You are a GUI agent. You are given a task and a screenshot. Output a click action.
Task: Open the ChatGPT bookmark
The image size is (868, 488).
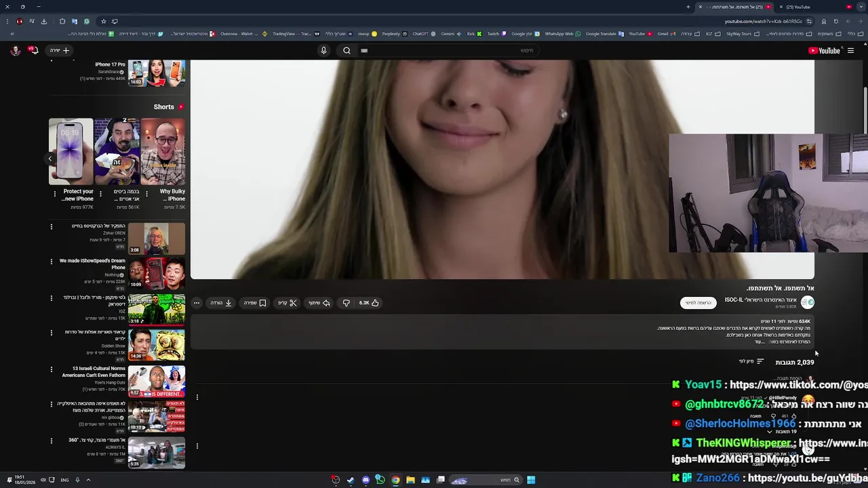[x=425, y=33]
